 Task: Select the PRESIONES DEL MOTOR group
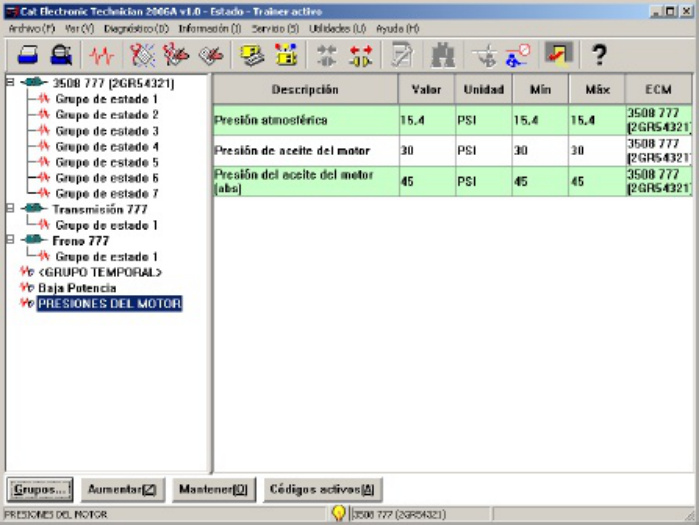pyautogui.click(x=110, y=304)
